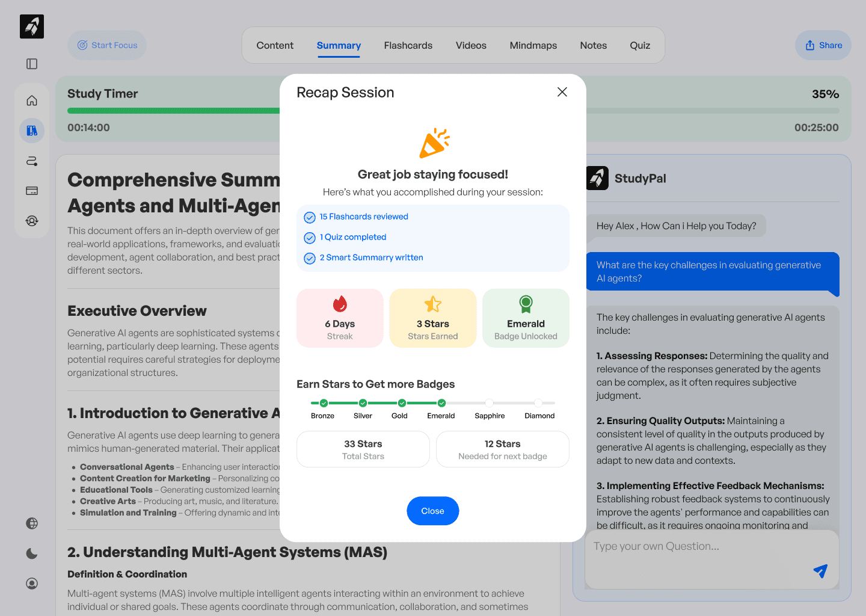Image resolution: width=866 pixels, height=616 pixels.
Task: Enable dark mode with the moon icon
Action: [x=31, y=553]
